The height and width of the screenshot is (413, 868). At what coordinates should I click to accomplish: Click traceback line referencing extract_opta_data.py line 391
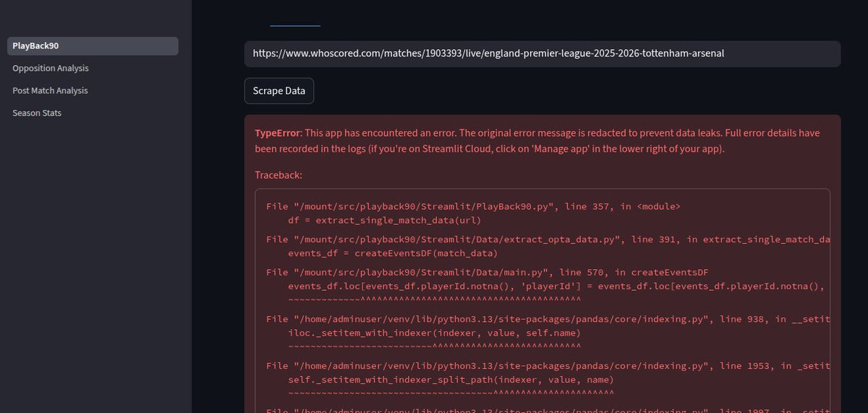pyautogui.click(x=548, y=239)
